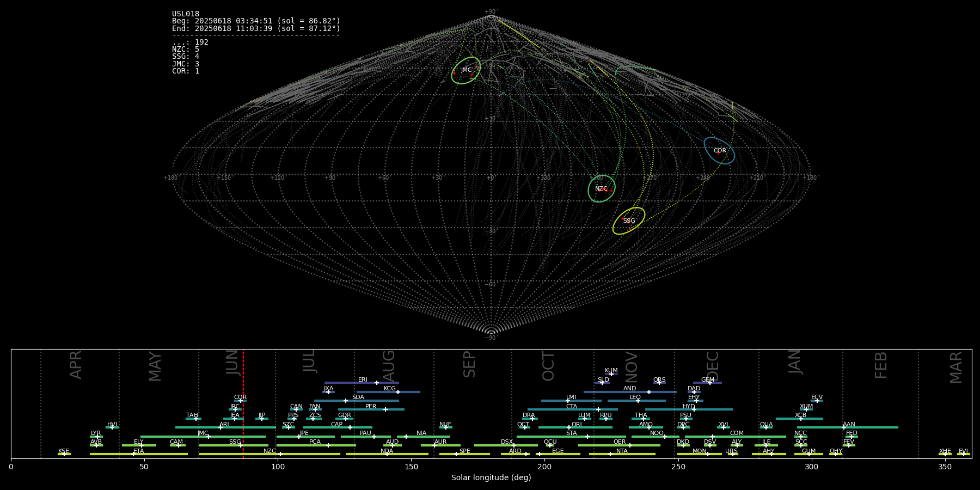Image resolution: width=980 pixels, height=490 pixels.
Task: Click the KCG shower label
Action: coord(389,389)
